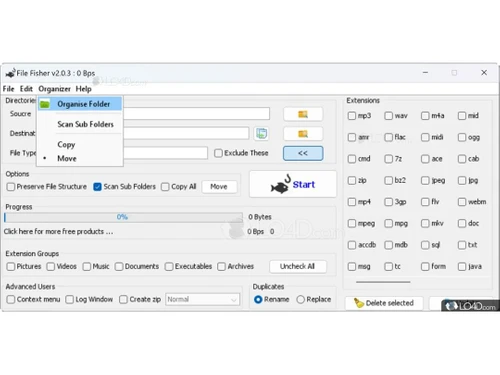Select the Rename duplicates option
This screenshot has width=500, height=375.
[258, 299]
